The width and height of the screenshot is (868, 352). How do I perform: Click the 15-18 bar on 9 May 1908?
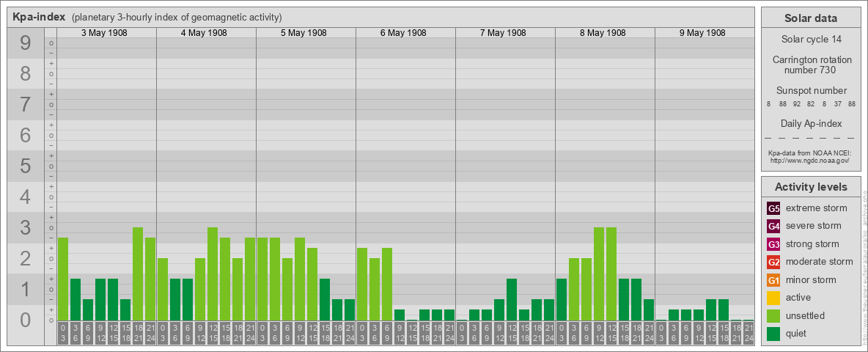(x=724, y=310)
